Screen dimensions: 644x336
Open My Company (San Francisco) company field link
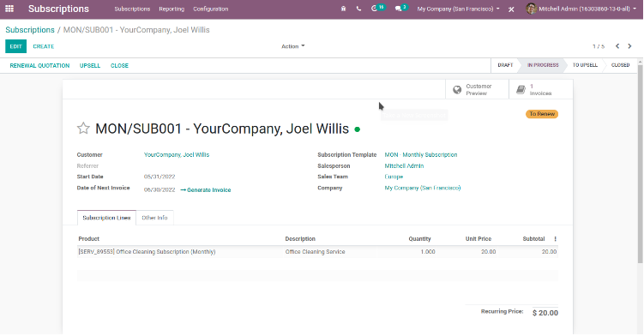(423, 188)
